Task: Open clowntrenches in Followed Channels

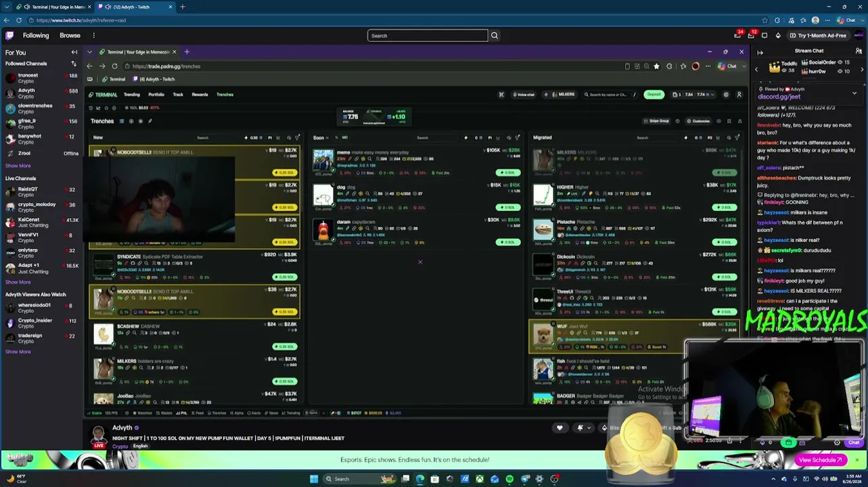Action: 41,109
